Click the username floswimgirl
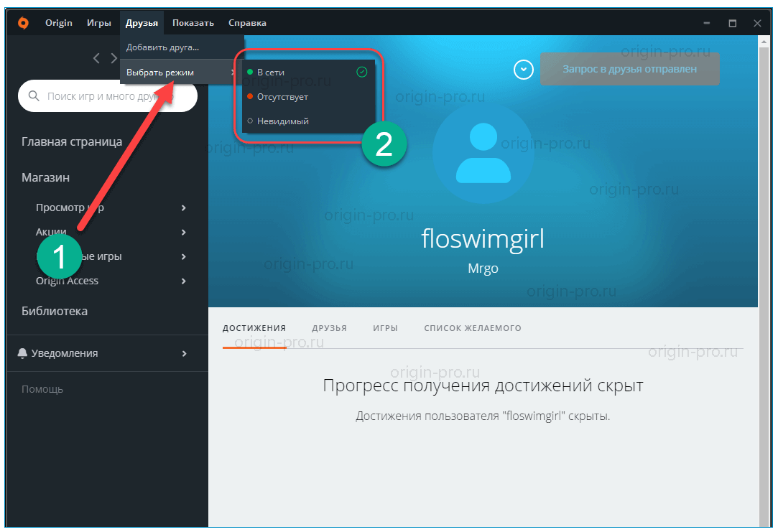 [x=482, y=239]
